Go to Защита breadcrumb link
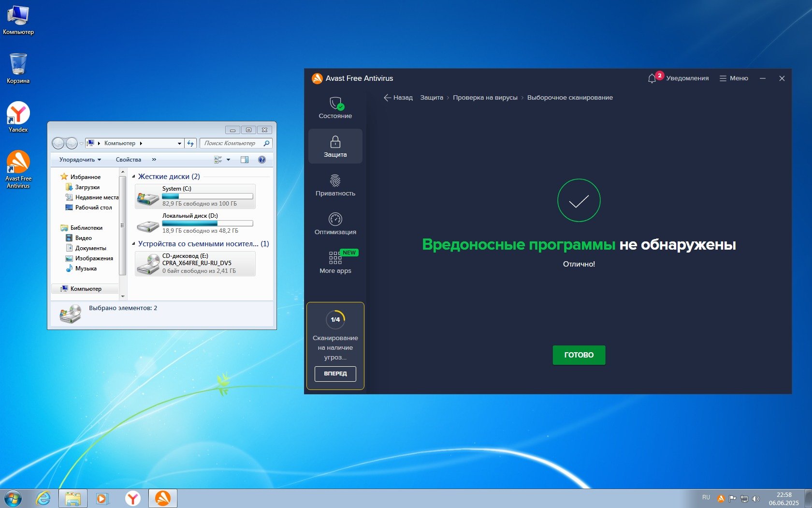This screenshot has height=508, width=812. tap(432, 98)
